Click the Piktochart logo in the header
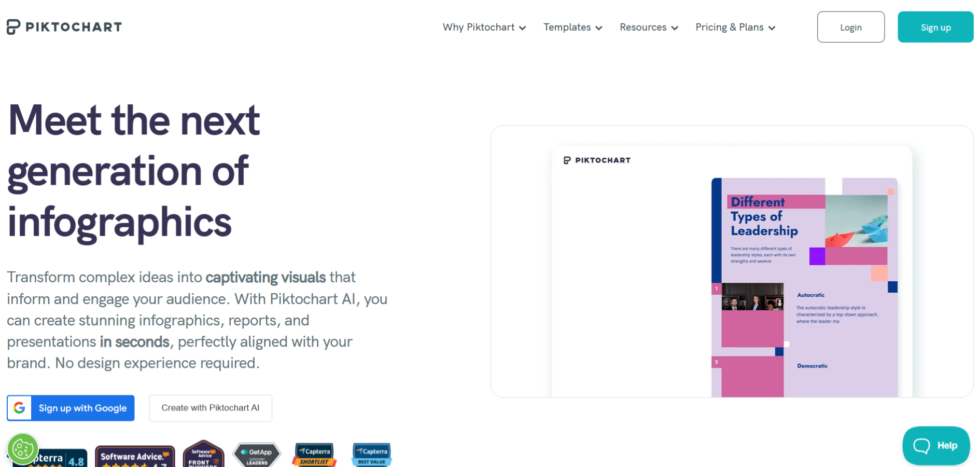Screen dimensions: 980x467 pos(63,26)
